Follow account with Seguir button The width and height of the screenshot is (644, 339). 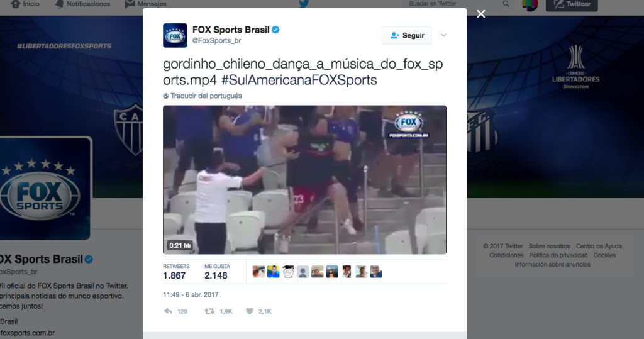(x=407, y=36)
